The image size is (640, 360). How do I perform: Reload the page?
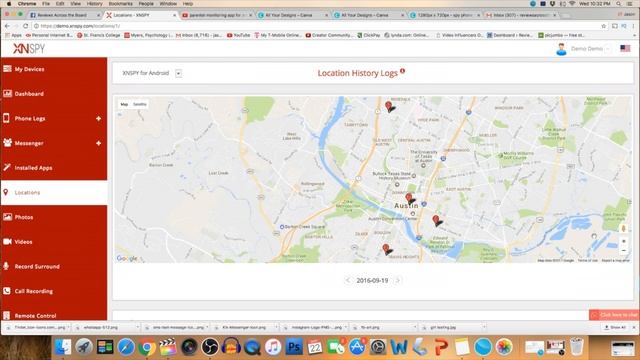[25, 26]
